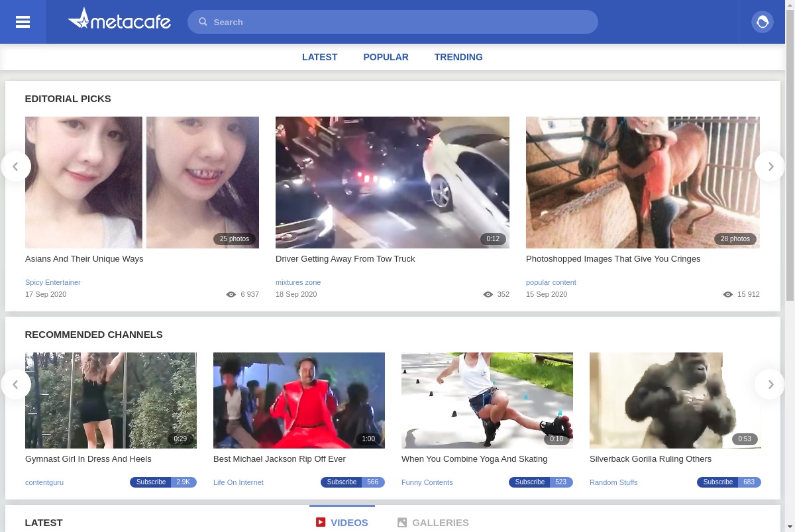Click the 0:53 duration badge
795x532 pixels.
pos(745,439)
